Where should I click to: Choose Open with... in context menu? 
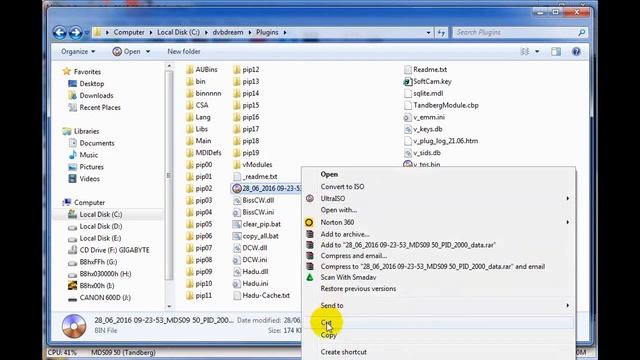point(339,210)
